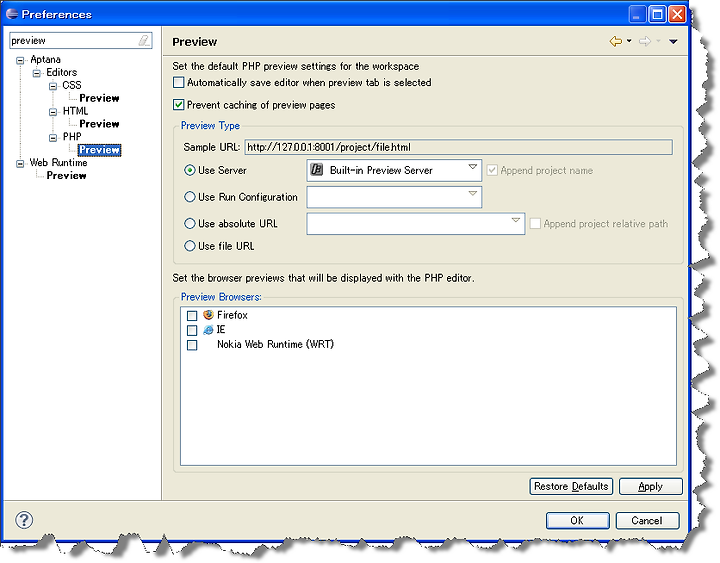Viewport: 720px width, 563px height.
Task: Click the Firefox label in browser list
Action: pos(232,315)
